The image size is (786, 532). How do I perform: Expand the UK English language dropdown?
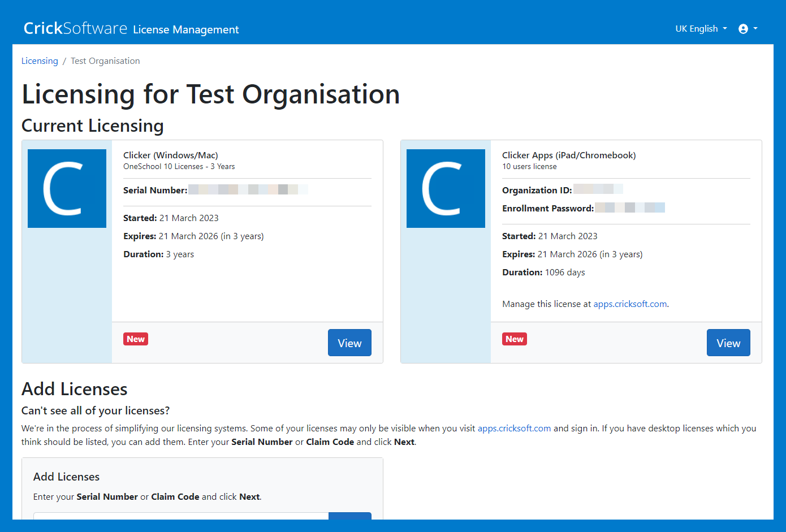(x=701, y=29)
